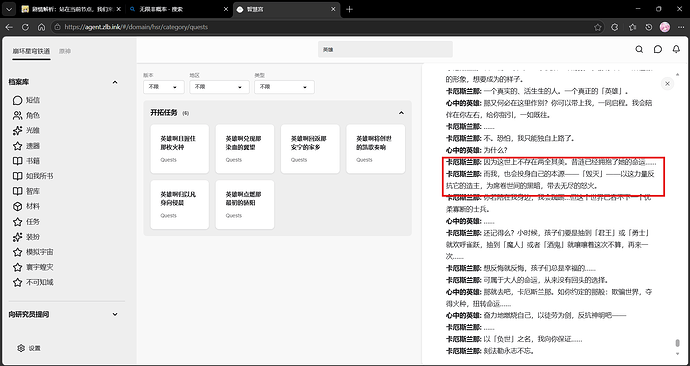Screen dimensions: 690x366
Task: Open the 智库 category
Action: [26, 191]
